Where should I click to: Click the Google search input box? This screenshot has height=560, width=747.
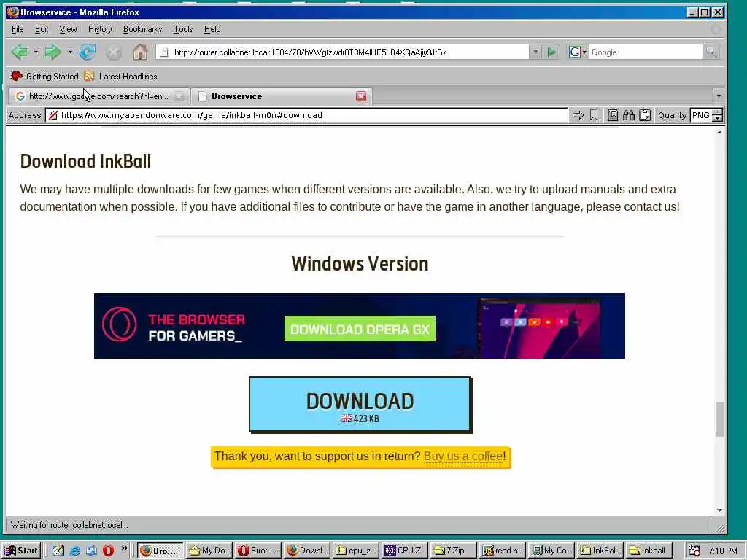[x=646, y=52]
